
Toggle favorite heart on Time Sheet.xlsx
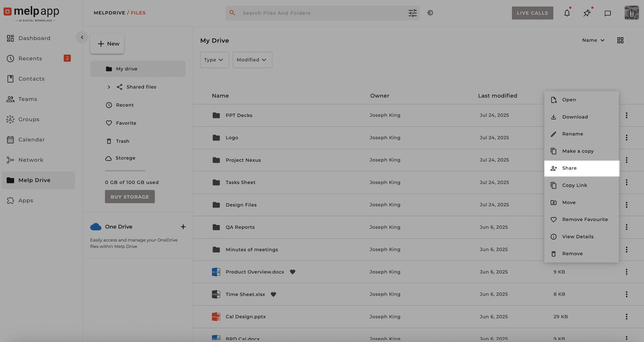click(x=273, y=294)
